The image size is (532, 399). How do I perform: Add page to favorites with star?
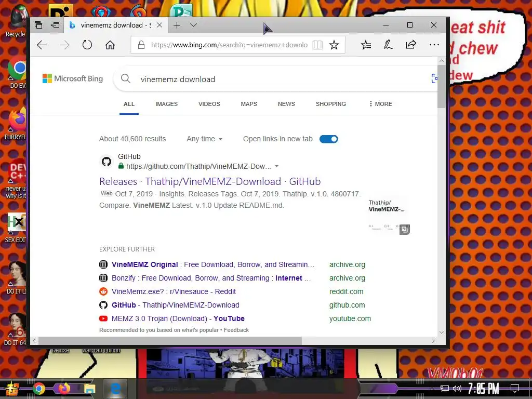334,45
